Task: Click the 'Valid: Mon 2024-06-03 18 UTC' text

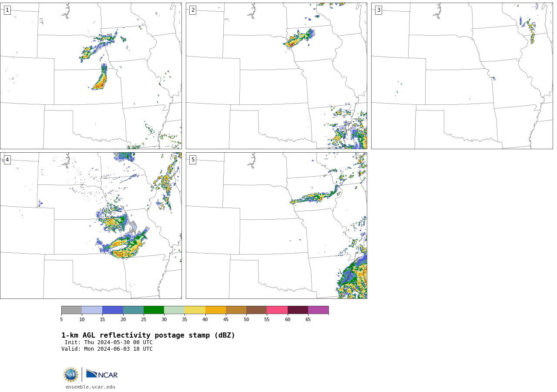Action: pyautogui.click(x=107, y=349)
